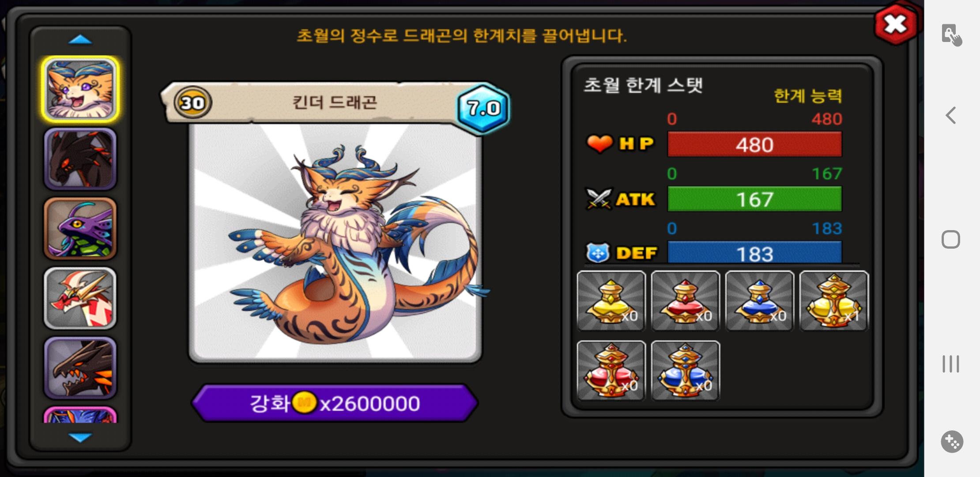Tap the level 30 gold badge
The height and width of the screenshot is (477, 980).
pyautogui.click(x=193, y=103)
